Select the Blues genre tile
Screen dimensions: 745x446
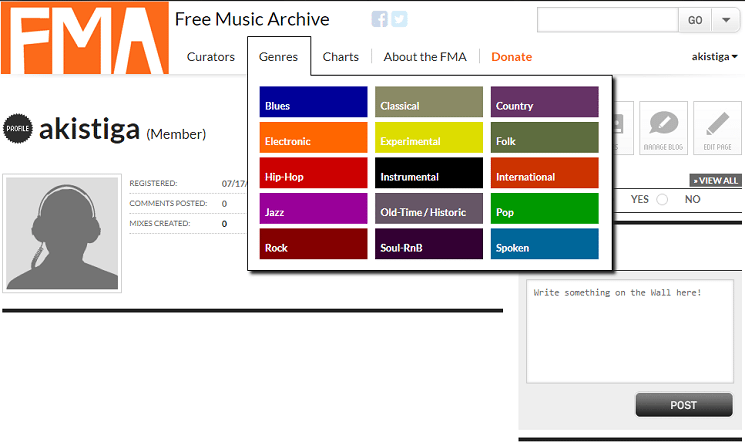313,102
